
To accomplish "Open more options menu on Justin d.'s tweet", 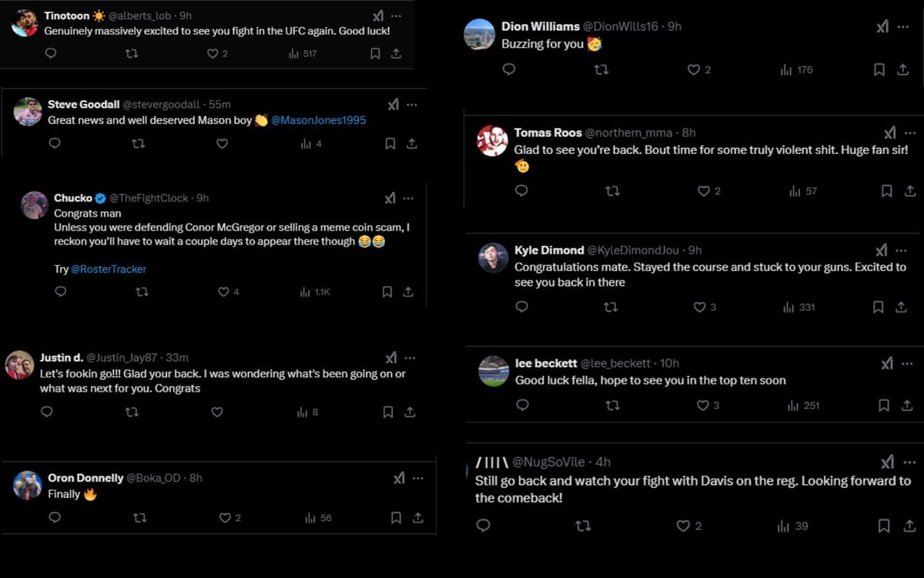I will [x=410, y=357].
